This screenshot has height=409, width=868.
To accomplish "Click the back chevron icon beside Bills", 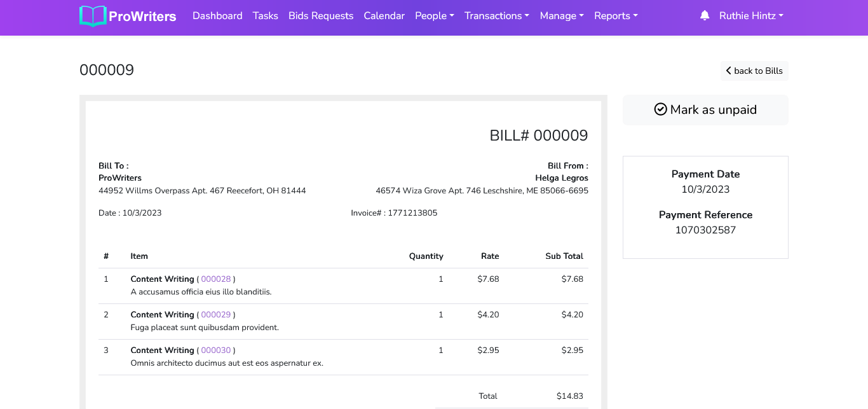I will pos(729,71).
